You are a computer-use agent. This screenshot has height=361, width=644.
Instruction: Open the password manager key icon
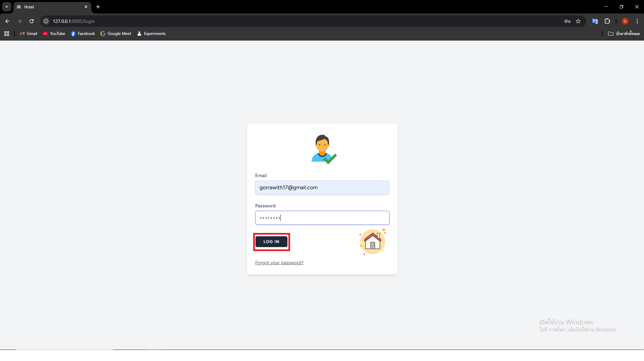(x=567, y=21)
